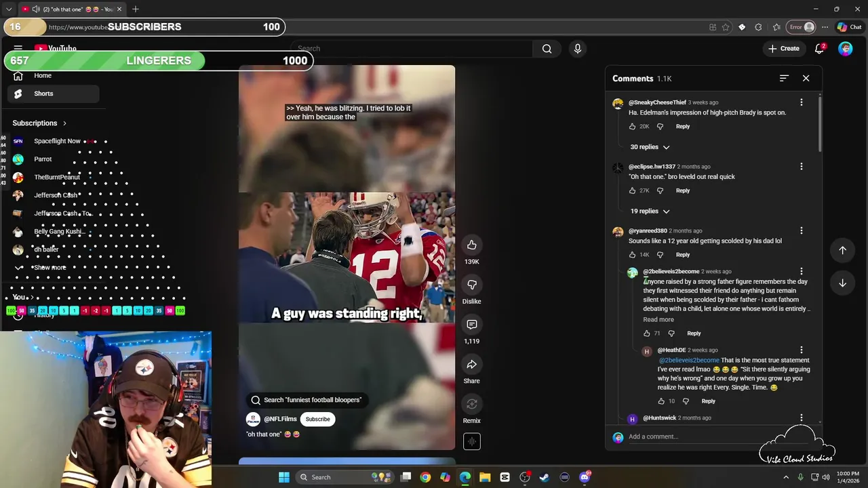868x488 pixels.
Task: Open the @2believeis2become mention link
Action: click(x=688, y=361)
